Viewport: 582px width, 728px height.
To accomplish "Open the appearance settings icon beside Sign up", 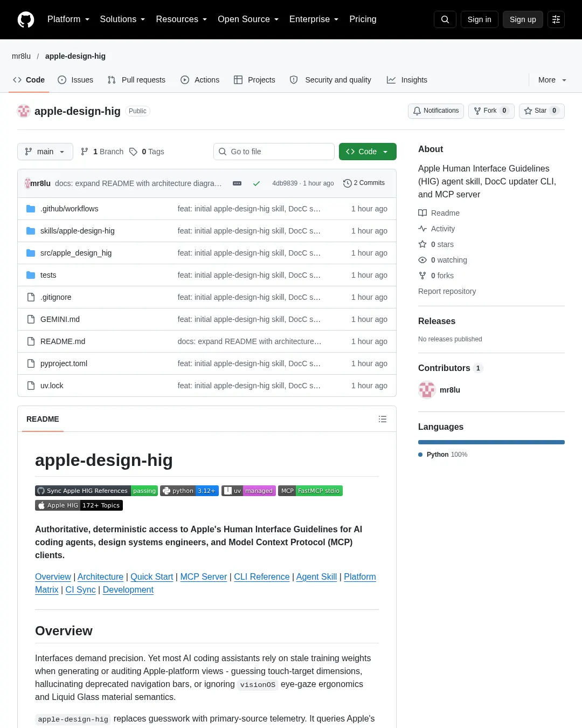I will click(x=556, y=19).
